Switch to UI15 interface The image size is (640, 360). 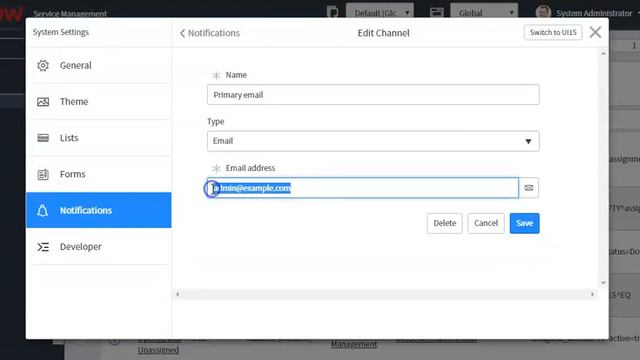point(553,32)
